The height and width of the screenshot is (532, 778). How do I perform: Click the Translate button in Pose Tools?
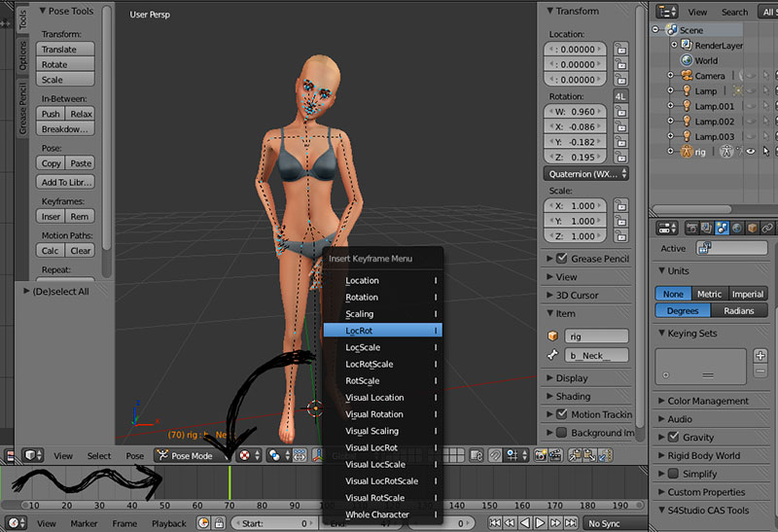[x=66, y=50]
